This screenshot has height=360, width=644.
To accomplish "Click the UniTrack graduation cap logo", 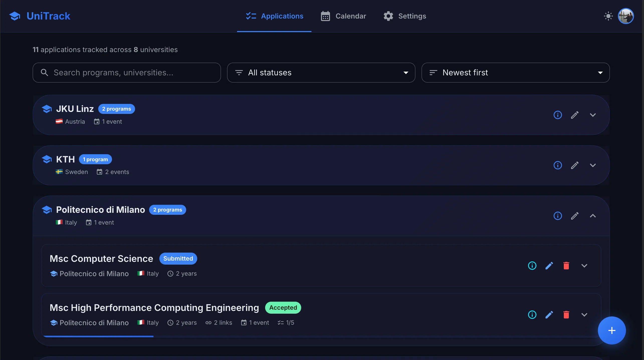I will (x=15, y=16).
